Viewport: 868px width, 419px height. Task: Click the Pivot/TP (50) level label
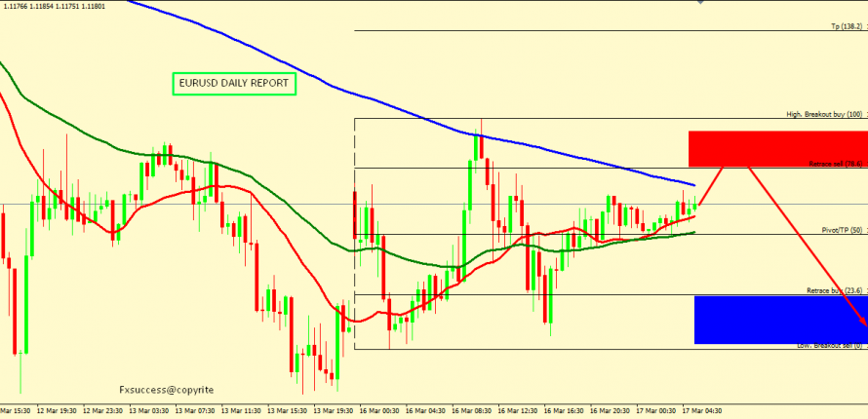pyautogui.click(x=842, y=230)
